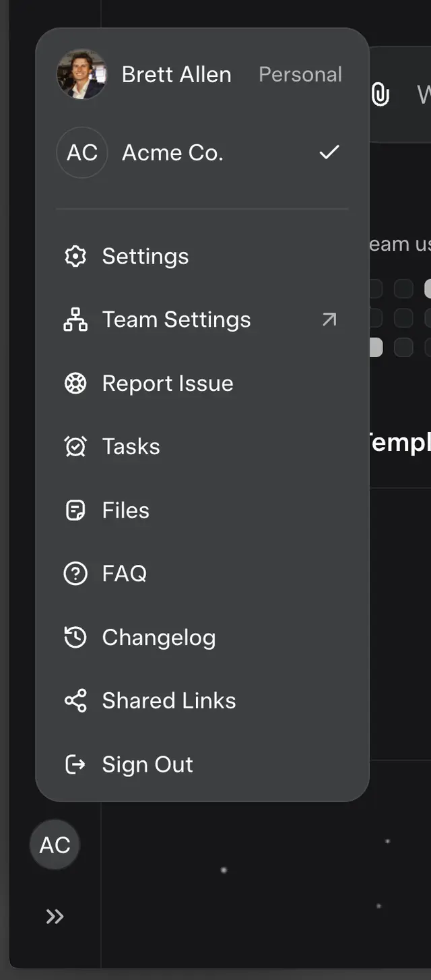Choose Sign Out from the menu

click(202, 764)
